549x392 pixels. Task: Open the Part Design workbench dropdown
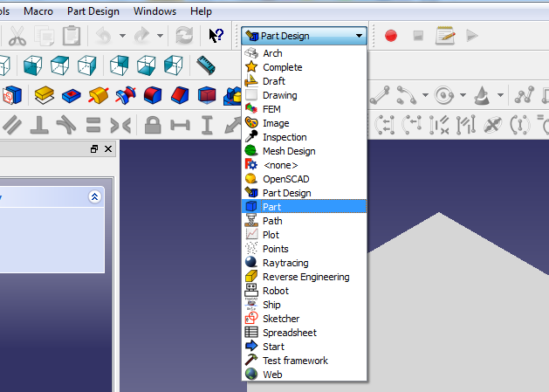[x=304, y=36]
